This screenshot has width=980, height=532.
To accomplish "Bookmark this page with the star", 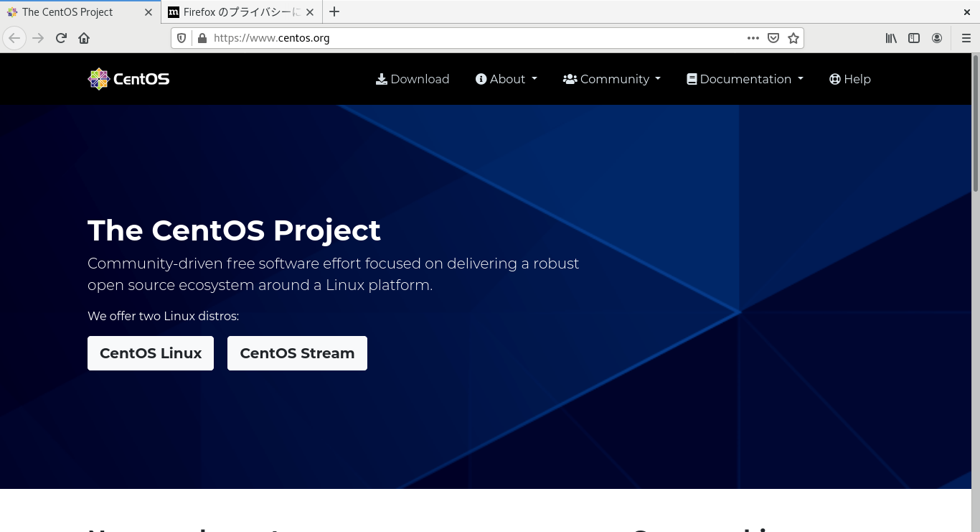I will click(x=793, y=38).
